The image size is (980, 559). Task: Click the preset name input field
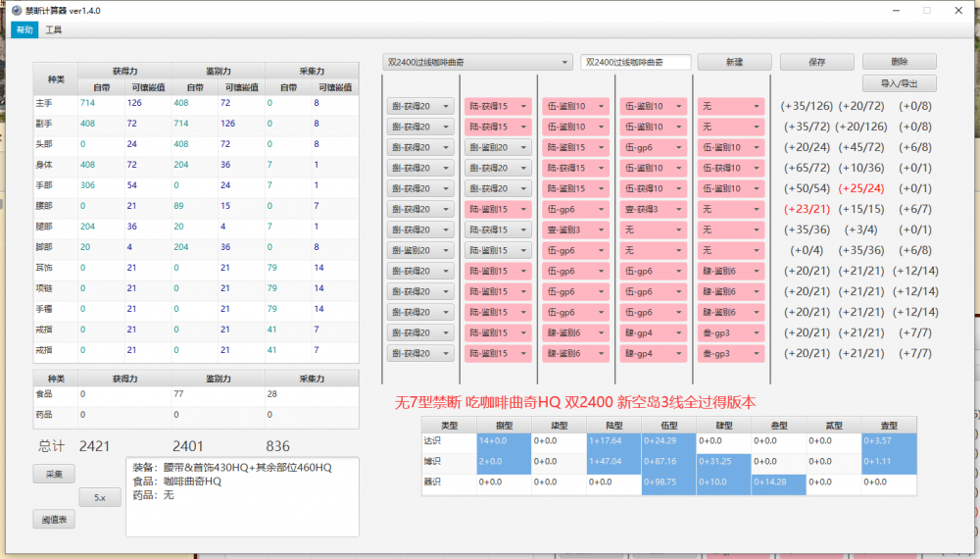pos(636,62)
